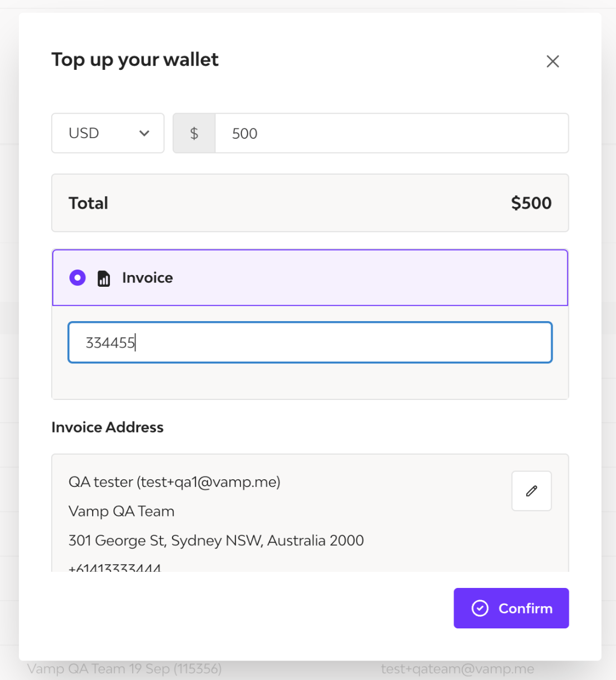Viewport: 616px width, 680px height.
Task: Focus the reference field containing 334455
Action: click(310, 343)
